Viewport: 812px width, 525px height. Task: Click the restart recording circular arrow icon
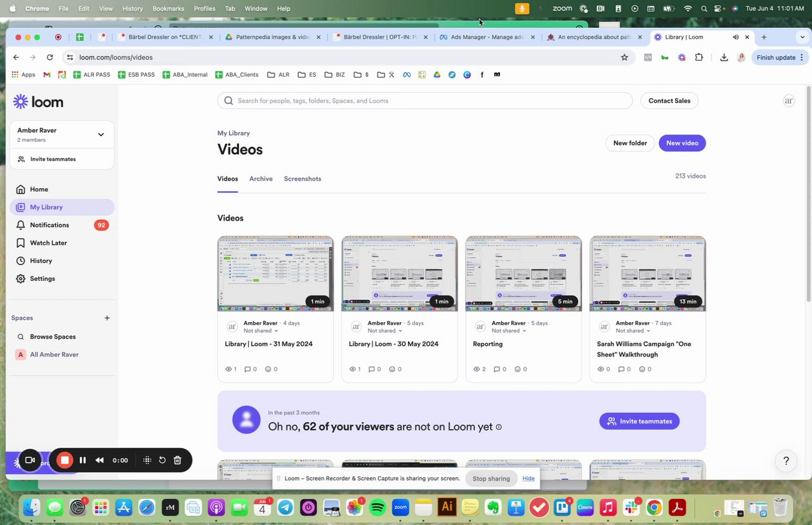tap(162, 460)
